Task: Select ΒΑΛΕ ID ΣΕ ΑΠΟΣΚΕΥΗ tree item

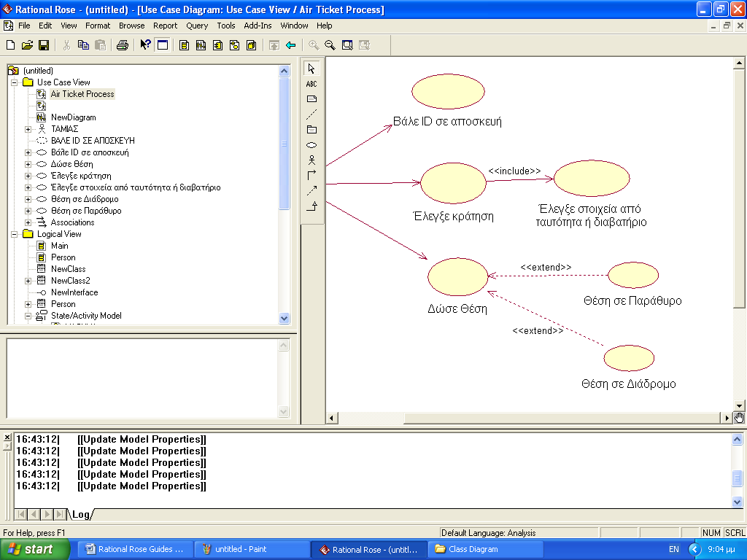Action: click(93, 141)
